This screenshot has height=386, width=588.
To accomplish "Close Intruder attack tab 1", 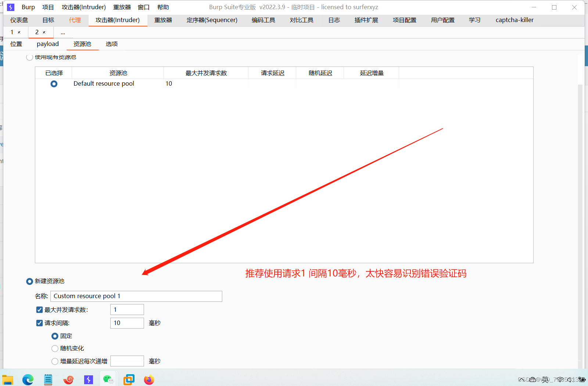I will point(19,32).
